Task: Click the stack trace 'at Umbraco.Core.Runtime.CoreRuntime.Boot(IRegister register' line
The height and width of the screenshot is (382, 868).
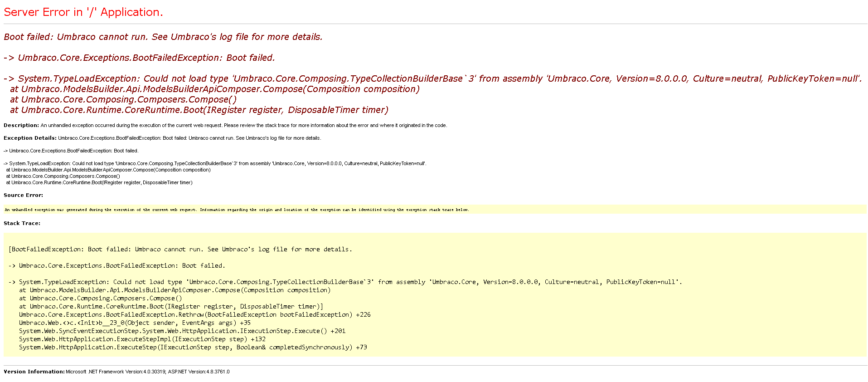Action: click(x=171, y=306)
